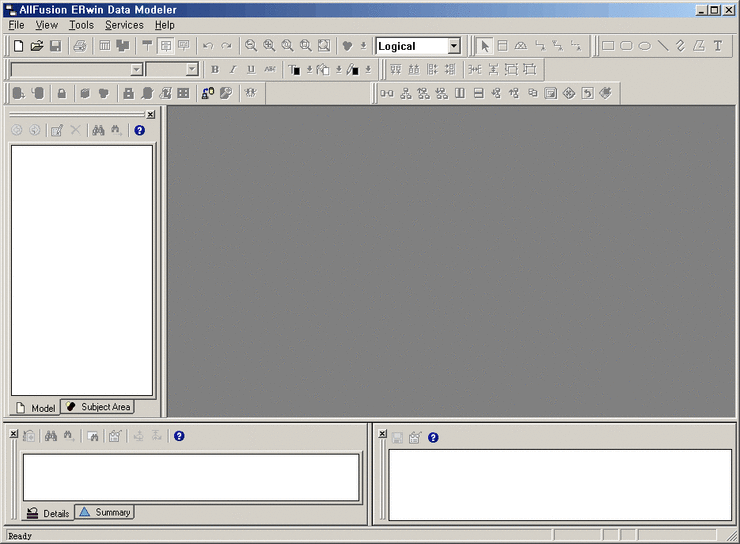Click the binoculars Find icon in model explorer
Screen dimensions: 740x544
pos(98,130)
